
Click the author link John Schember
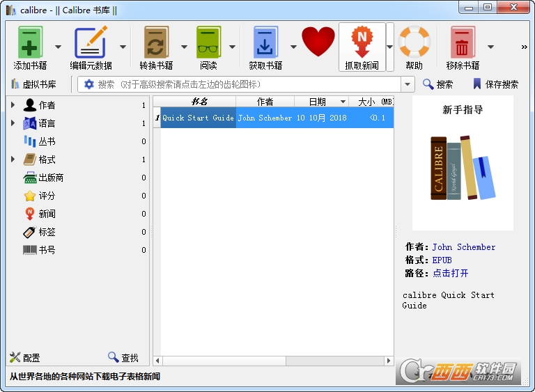pyautogui.click(x=464, y=247)
